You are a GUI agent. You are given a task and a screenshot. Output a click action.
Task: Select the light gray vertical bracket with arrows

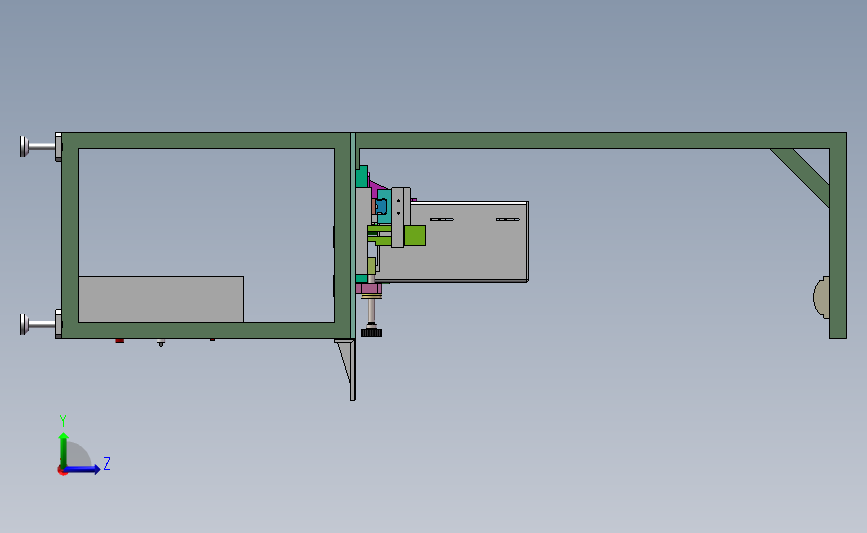(x=400, y=217)
